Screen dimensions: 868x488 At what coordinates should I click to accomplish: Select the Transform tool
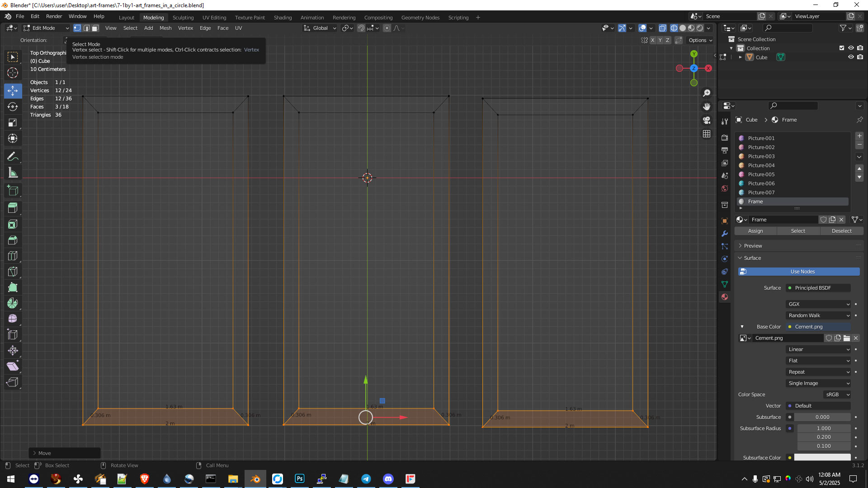(13, 138)
